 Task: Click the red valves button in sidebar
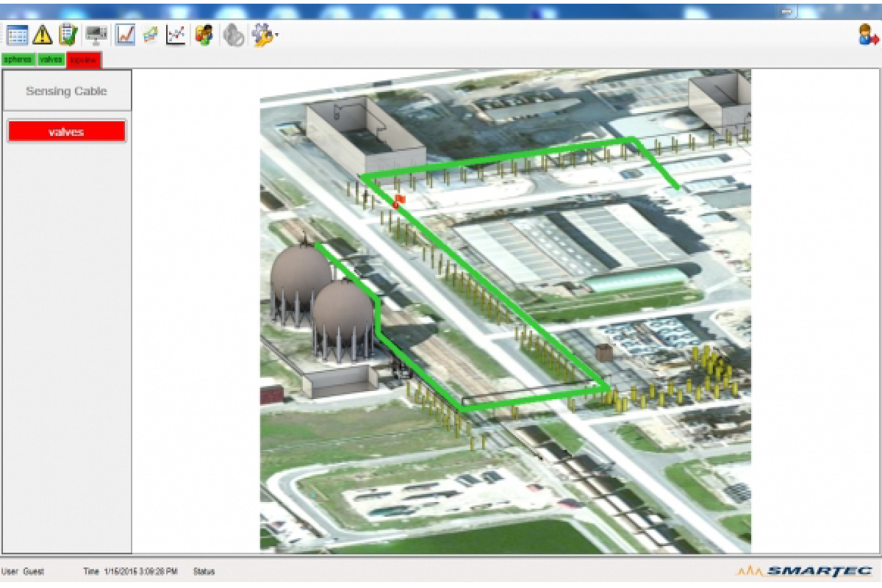[67, 132]
